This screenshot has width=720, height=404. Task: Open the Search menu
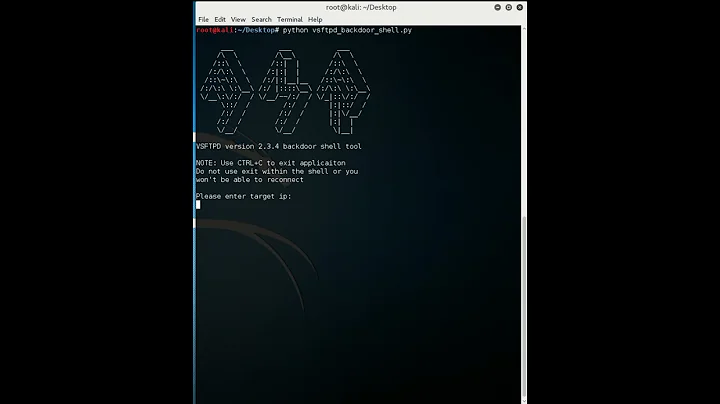tap(261, 19)
